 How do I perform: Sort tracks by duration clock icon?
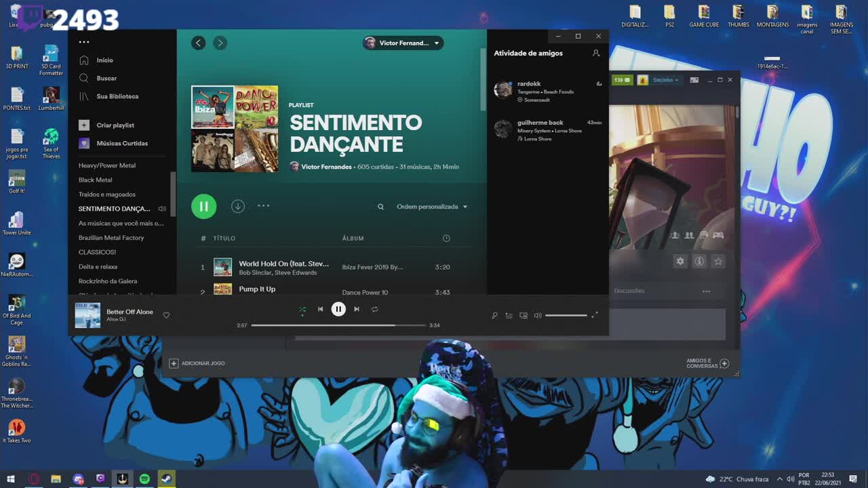click(x=446, y=238)
